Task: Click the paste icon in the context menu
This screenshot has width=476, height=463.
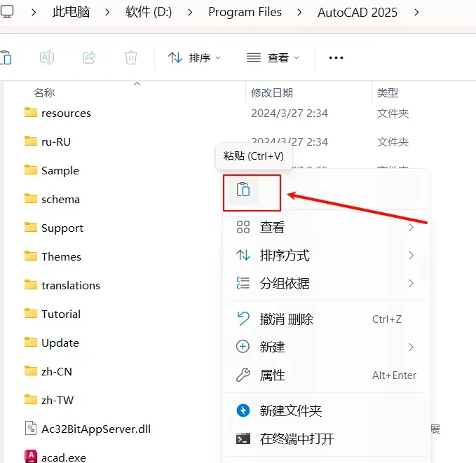Action: pos(243,190)
